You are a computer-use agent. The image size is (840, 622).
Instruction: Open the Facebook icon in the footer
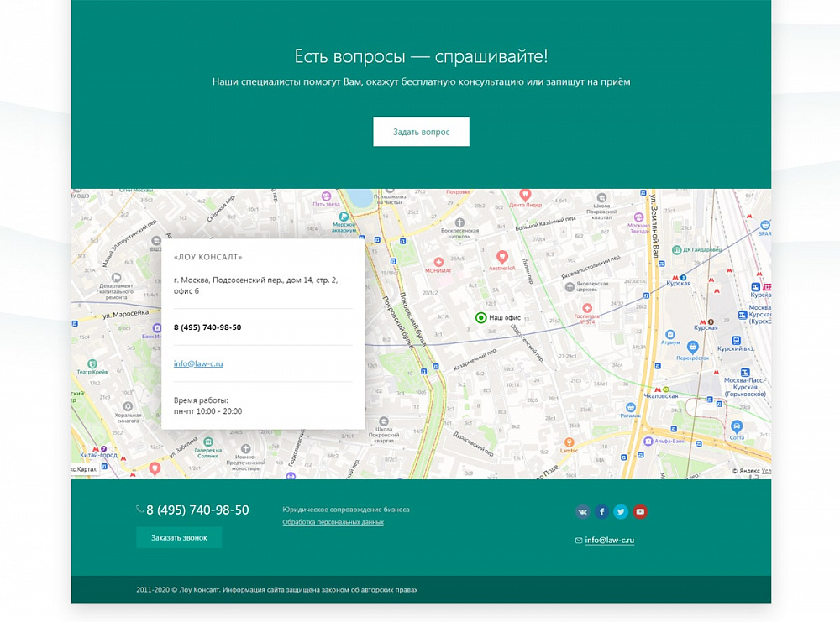[601, 512]
